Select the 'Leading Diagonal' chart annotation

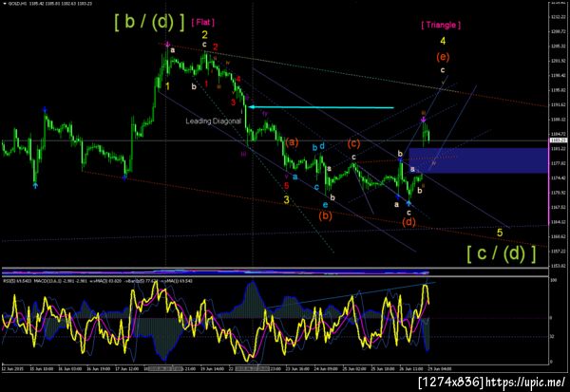(x=214, y=121)
